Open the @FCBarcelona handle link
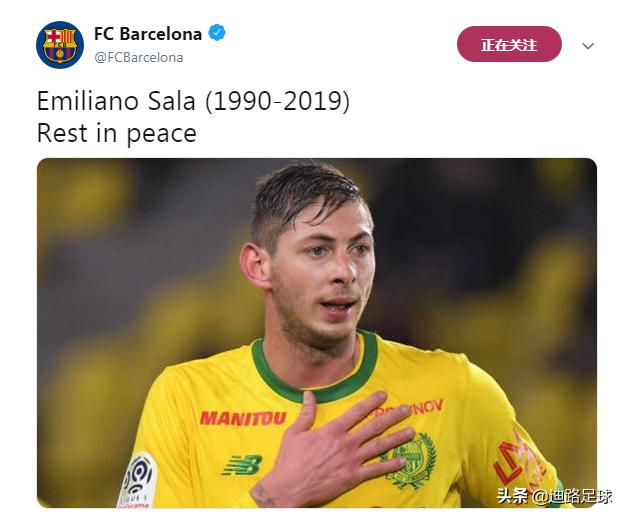Image resolution: width=627 pixels, height=519 pixels. click(x=138, y=58)
